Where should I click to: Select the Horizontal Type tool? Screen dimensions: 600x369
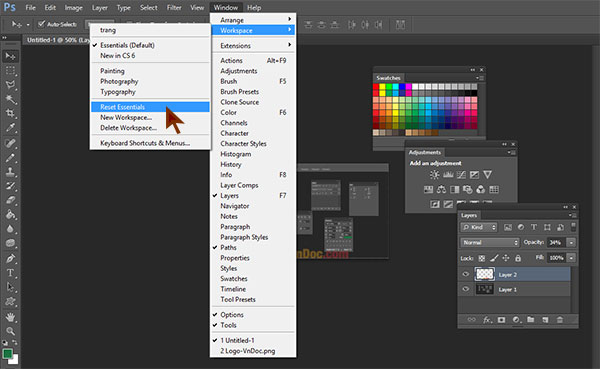tap(10, 273)
